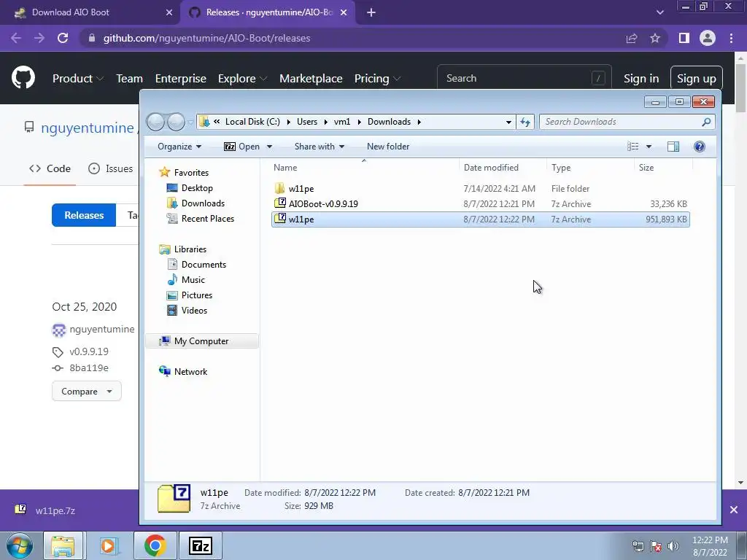The height and width of the screenshot is (560, 747).
Task: Sort by Date modified column
Action: tap(491, 168)
